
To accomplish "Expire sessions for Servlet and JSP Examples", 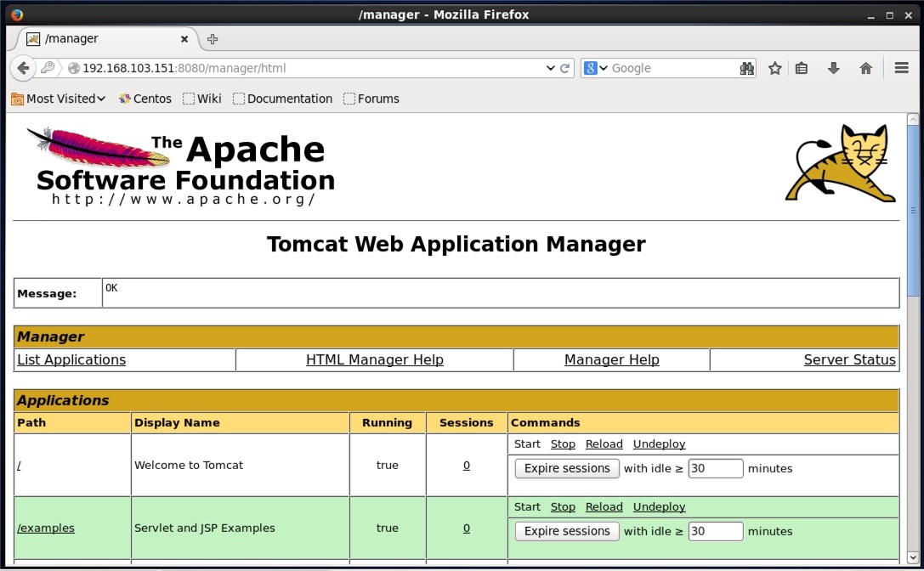I will 567,531.
